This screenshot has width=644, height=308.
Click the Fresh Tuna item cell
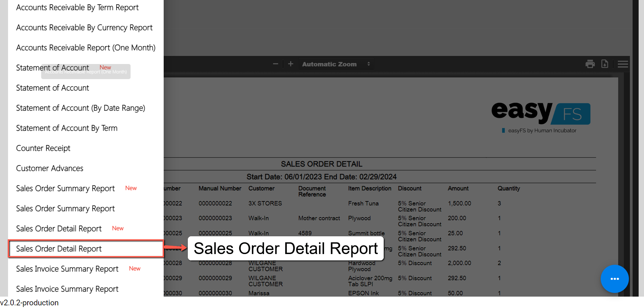[x=363, y=203]
